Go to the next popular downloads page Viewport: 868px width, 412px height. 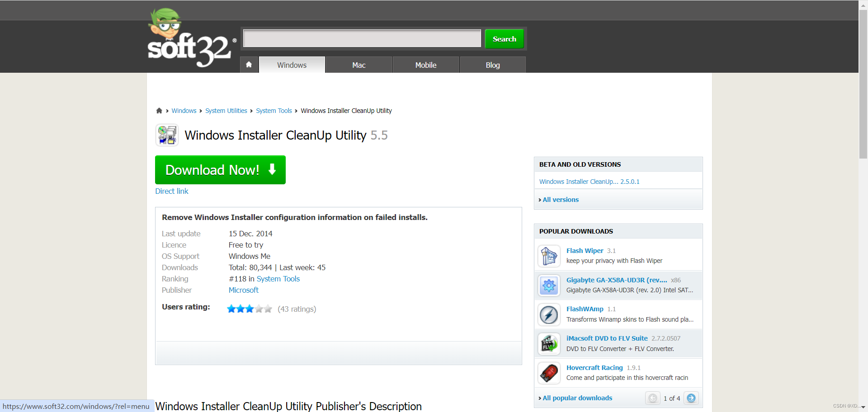click(x=691, y=398)
